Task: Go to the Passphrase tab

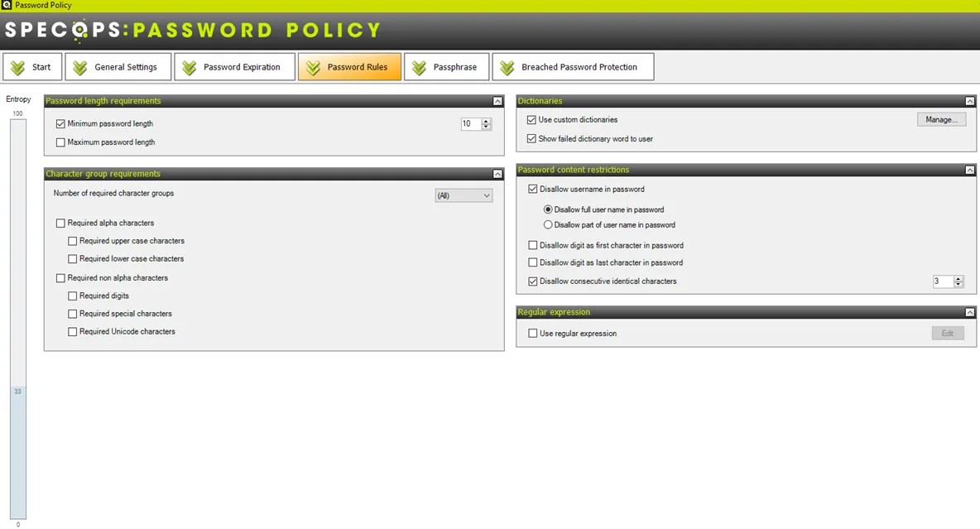Action: pyautogui.click(x=446, y=67)
